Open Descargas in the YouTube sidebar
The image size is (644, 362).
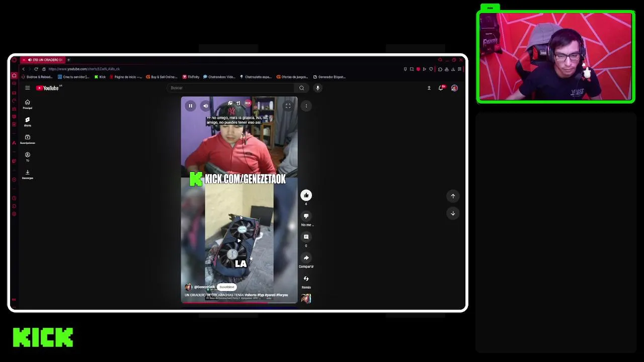coord(28,174)
